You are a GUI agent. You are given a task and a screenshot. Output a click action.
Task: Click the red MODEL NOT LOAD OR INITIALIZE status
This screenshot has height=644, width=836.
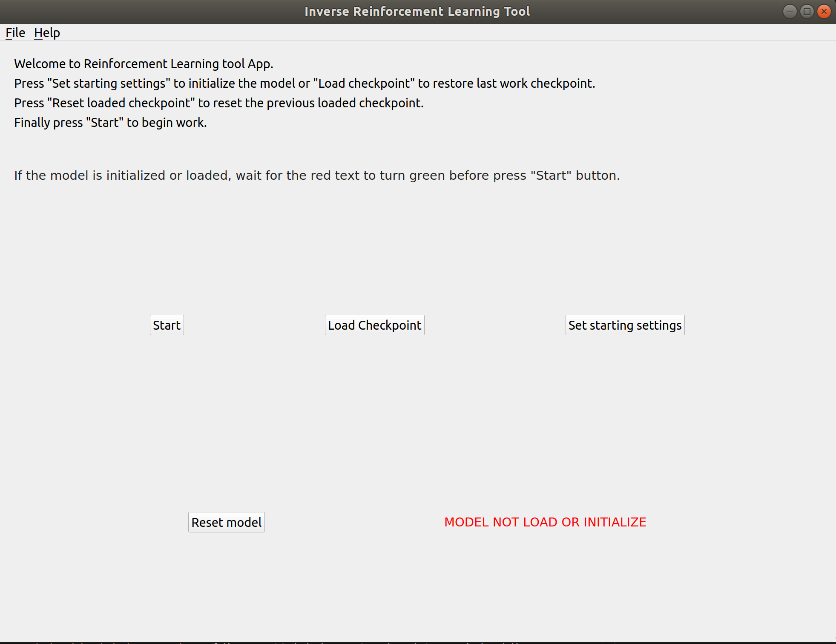coord(545,522)
